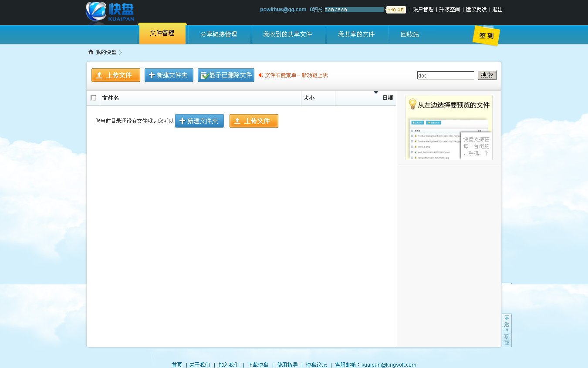This screenshot has width=588, height=368.
Task: Click the speaker icon before 文件右键菜单
Action: [261, 75]
